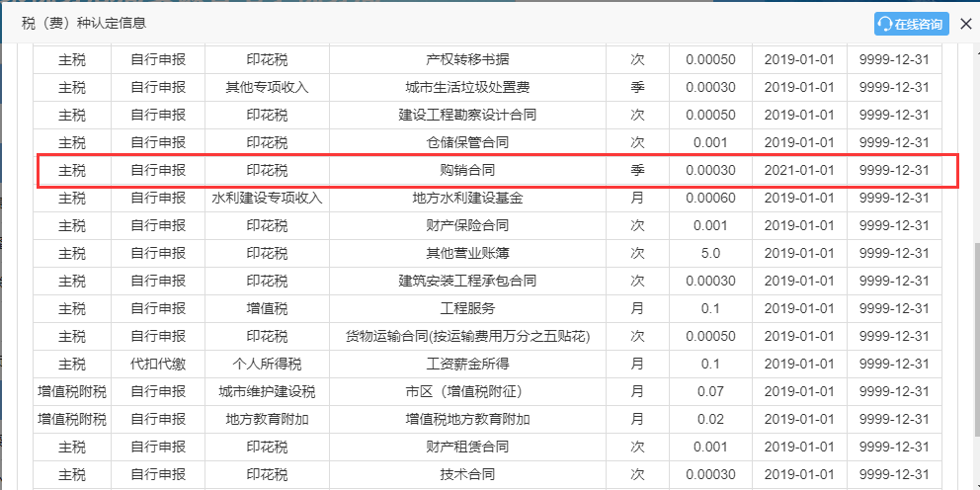
Task: Click 自行申报 in the 购销合同 row
Action: click(x=158, y=171)
